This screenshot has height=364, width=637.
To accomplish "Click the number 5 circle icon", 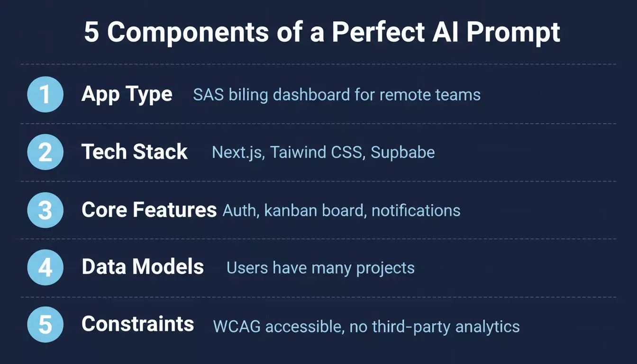I will tap(45, 325).
